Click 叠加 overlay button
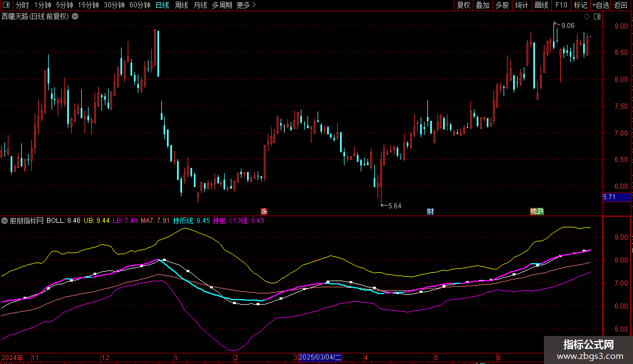This screenshot has width=633, height=364. 482,5
